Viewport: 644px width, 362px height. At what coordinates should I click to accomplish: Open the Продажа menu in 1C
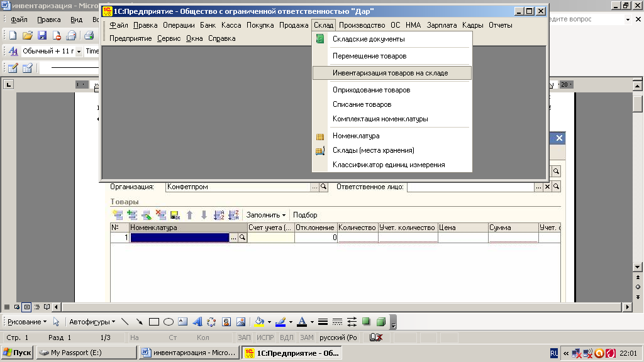point(294,25)
